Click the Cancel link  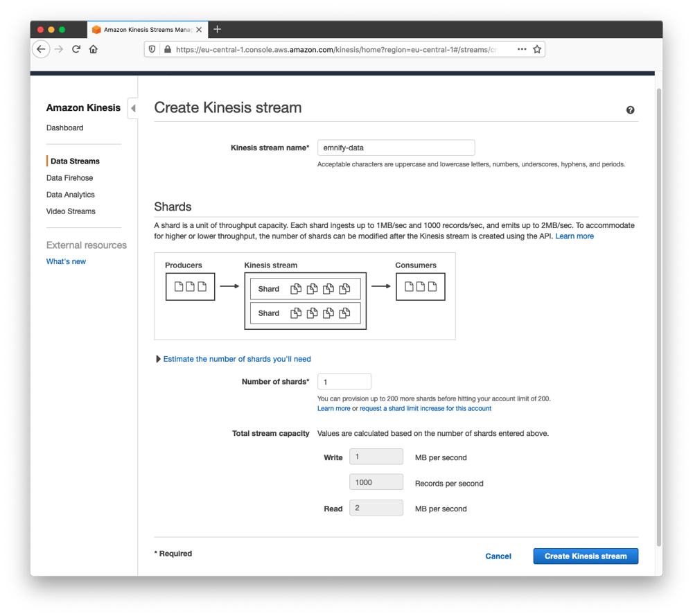click(x=498, y=556)
